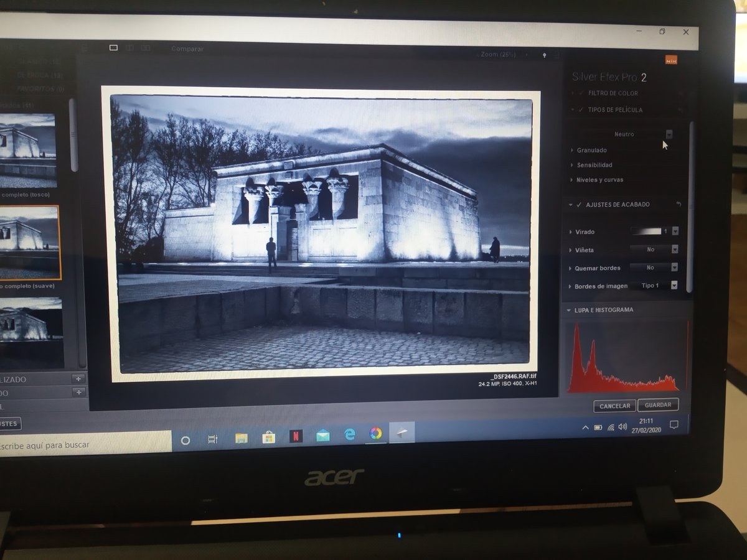This screenshot has width=747, height=560.
Task: Open the Zoom level control
Action: point(499,55)
